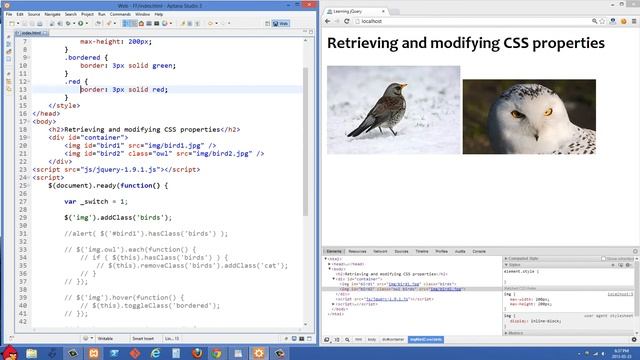
Task: Click the small bird image in snow
Action: [393, 110]
